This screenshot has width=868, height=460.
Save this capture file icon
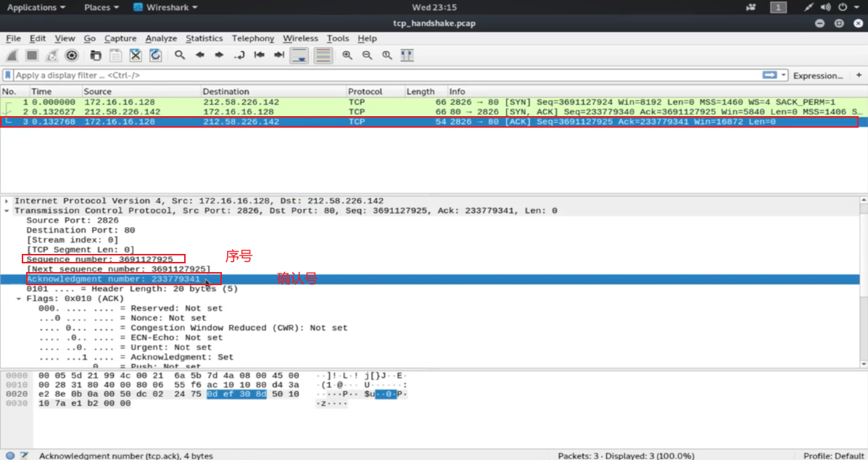[x=116, y=55]
